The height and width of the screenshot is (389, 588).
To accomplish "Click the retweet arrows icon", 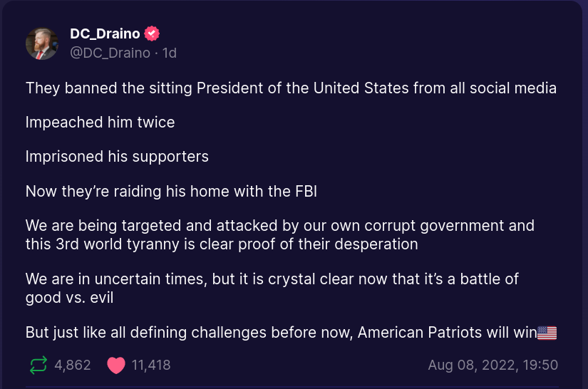I will tap(38, 365).
